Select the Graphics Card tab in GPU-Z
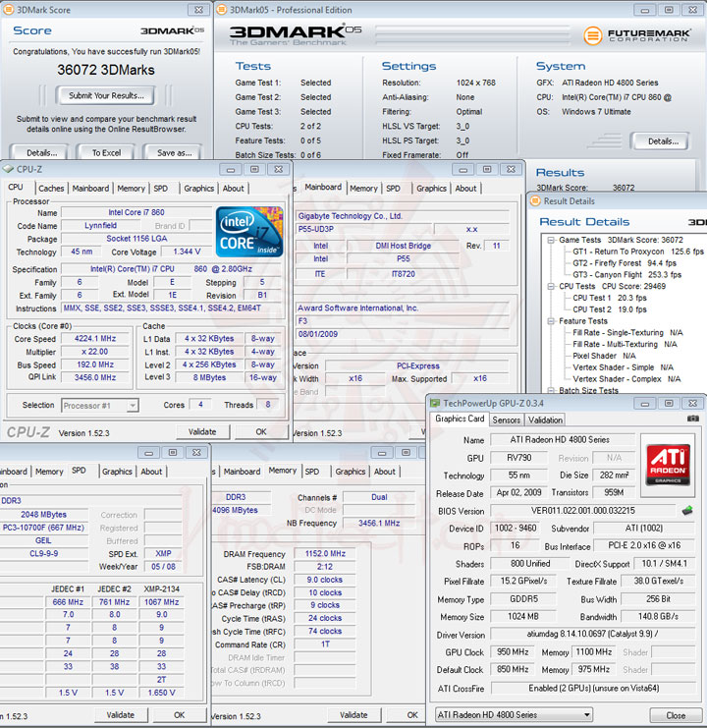This screenshot has height=728, width=707. point(460,419)
